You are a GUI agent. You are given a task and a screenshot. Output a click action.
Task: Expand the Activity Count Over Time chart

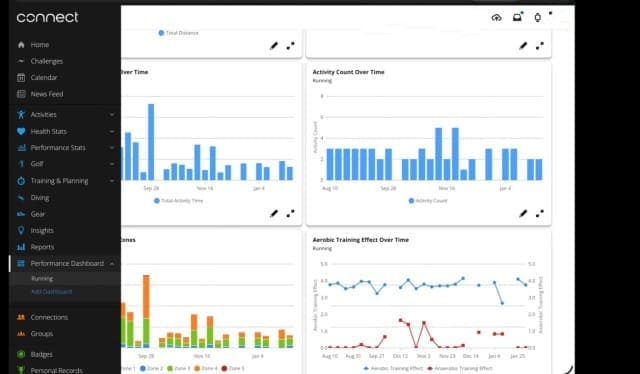(540, 214)
